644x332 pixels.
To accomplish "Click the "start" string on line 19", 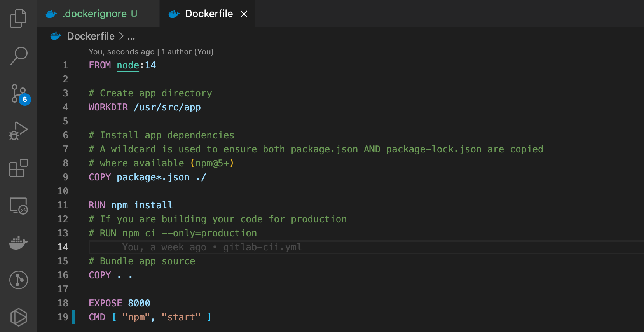I will coord(181,317).
